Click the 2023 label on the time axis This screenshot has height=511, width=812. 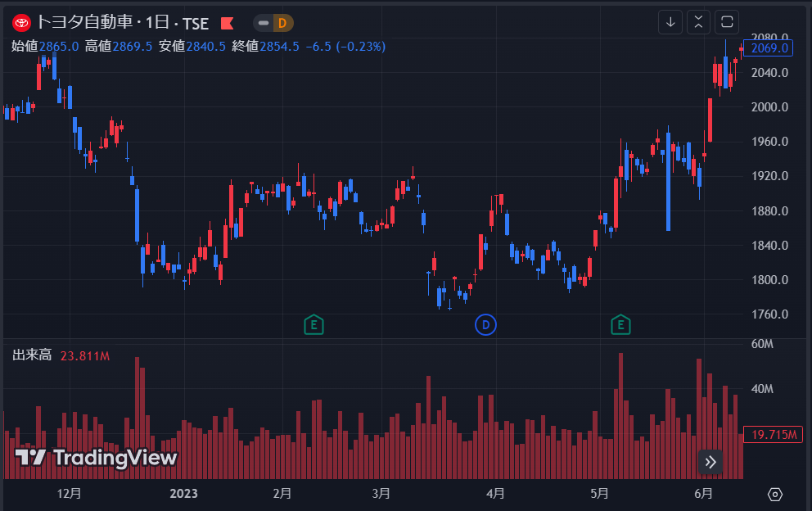tap(183, 494)
